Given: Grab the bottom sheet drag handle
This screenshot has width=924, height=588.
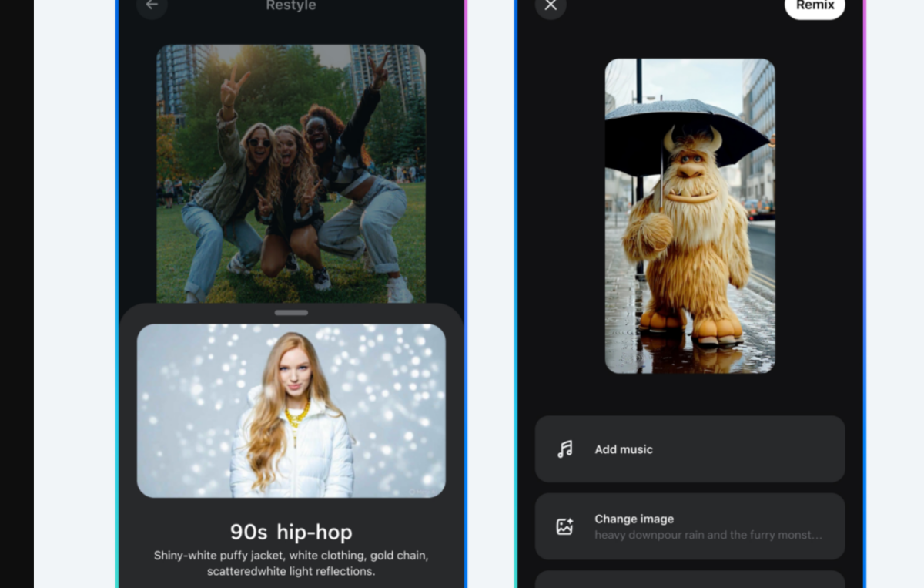Looking at the screenshot, I should [291, 313].
